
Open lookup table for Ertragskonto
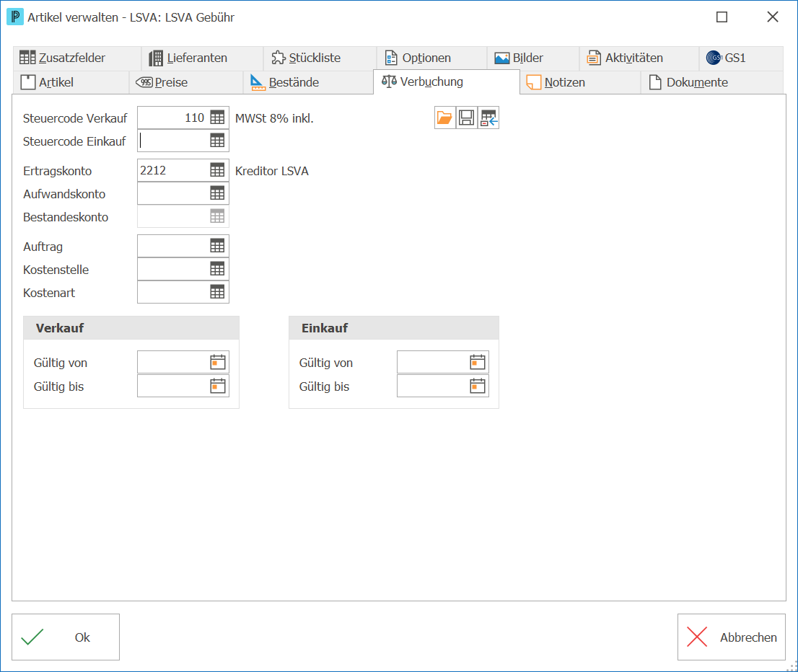point(217,170)
